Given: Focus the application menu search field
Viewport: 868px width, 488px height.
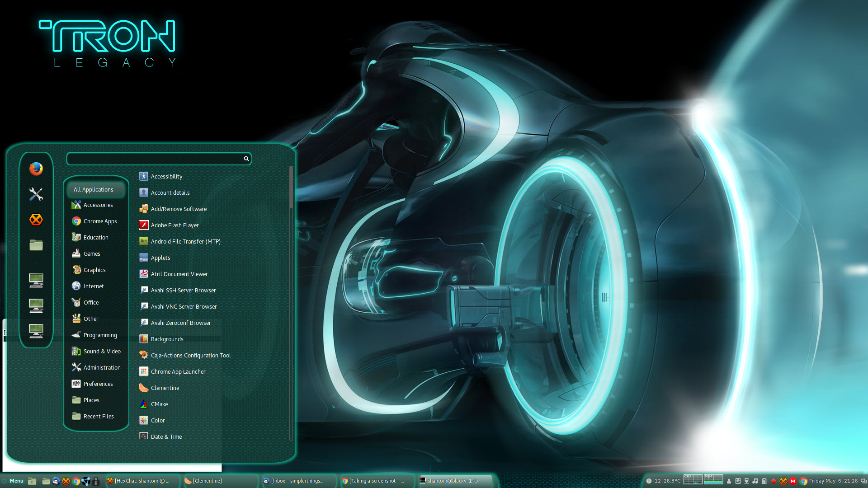Looking at the screenshot, I should [159, 159].
